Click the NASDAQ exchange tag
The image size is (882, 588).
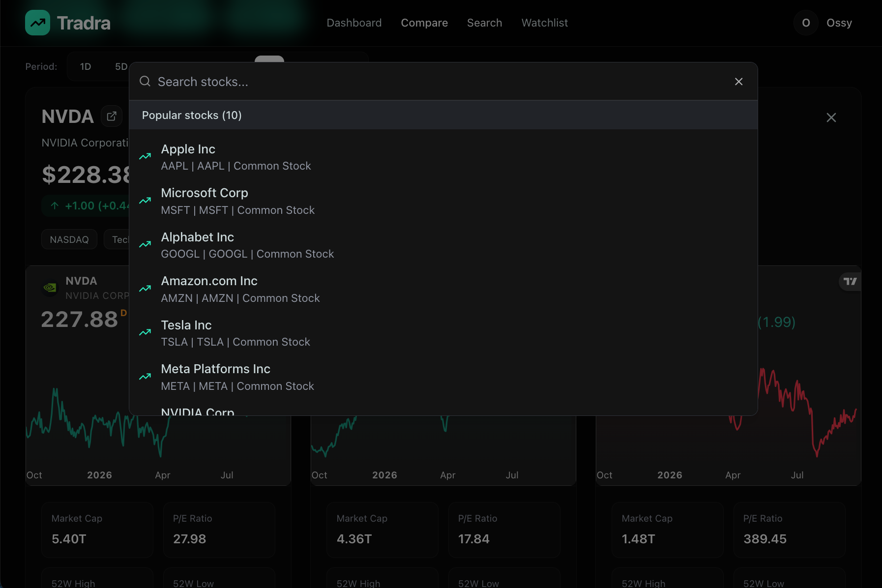click(69, 239)
